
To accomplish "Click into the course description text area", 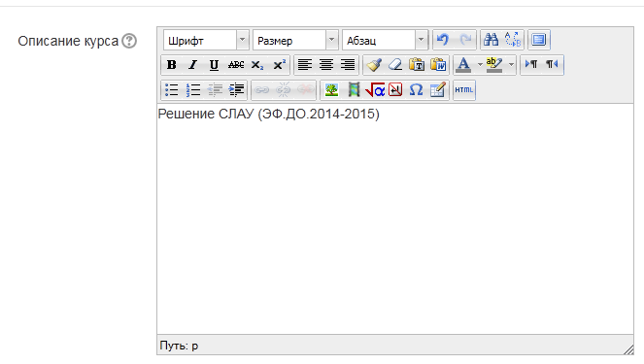I will pos(395,219).
